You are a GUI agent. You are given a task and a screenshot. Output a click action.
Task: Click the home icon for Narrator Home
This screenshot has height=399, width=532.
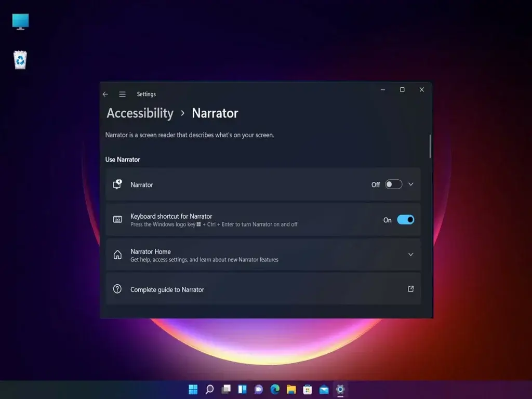point(117,255)
